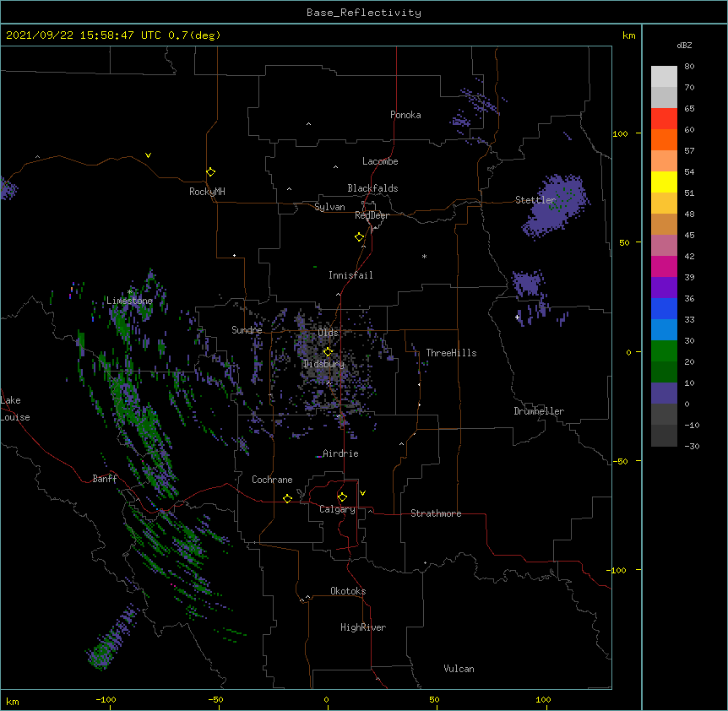Click the purple echo at the southwest corner
Image resolution: width=728 pixels, height=711 pixels.
111,637
